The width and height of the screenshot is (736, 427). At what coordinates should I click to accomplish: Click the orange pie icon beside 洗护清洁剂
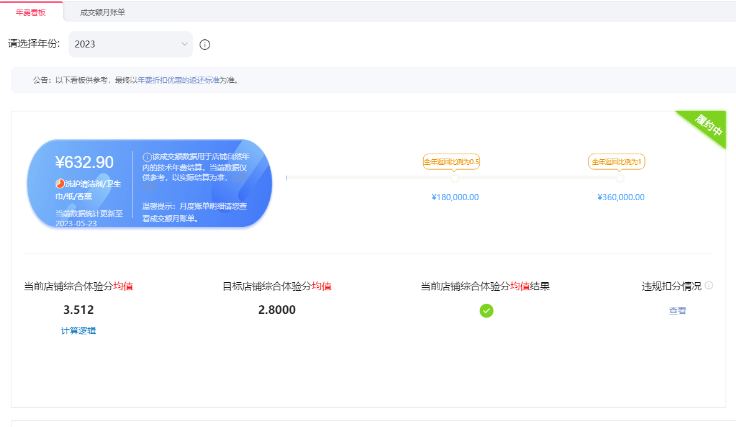(x=60, y=183)
